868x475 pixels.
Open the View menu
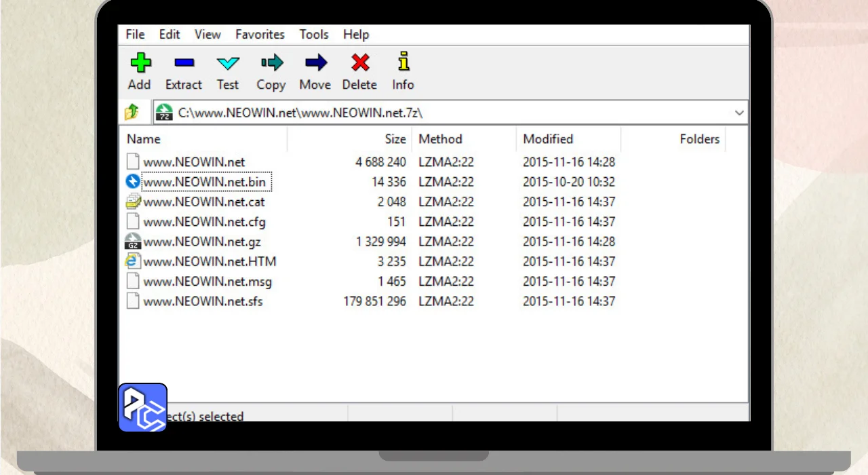tap(208, 35)
